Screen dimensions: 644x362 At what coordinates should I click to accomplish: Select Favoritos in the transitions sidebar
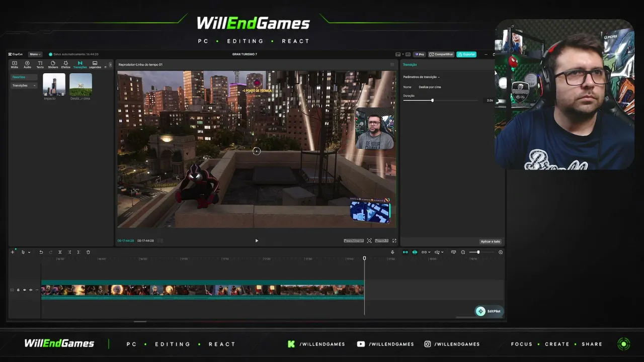coord(24,77)
